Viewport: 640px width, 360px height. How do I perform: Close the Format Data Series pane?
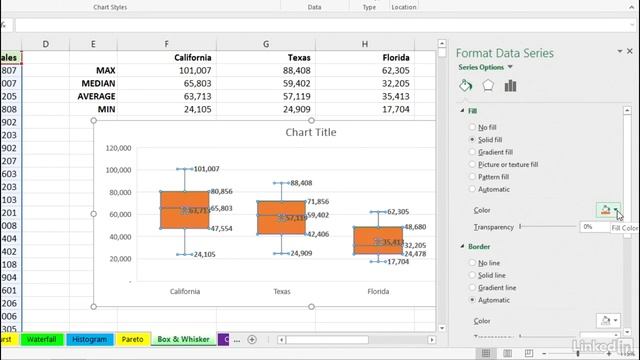630,51
